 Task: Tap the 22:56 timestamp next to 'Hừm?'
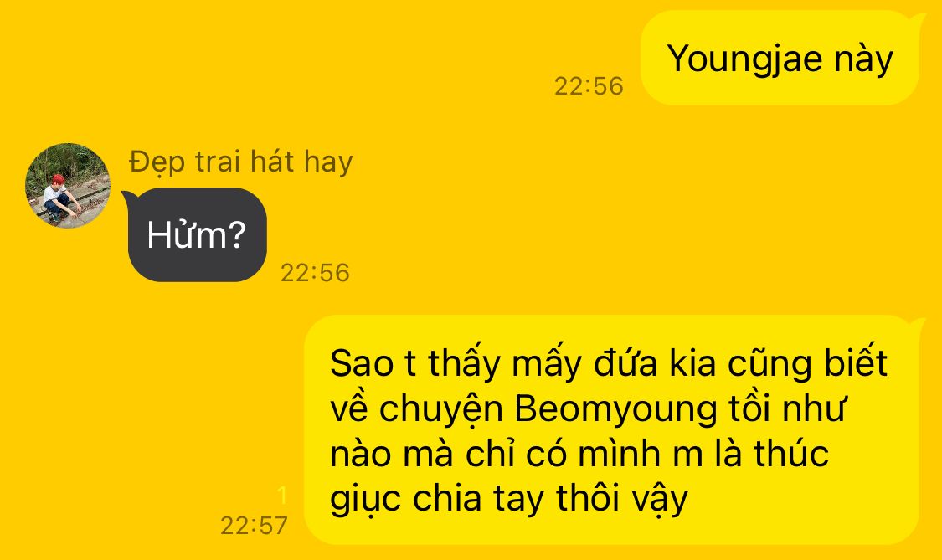click(315, 273)
